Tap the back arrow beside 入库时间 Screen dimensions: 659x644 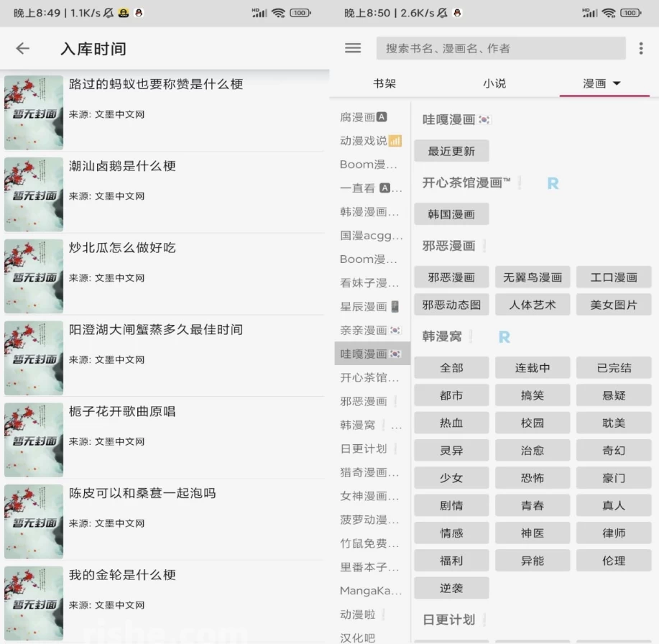(23, 48)
